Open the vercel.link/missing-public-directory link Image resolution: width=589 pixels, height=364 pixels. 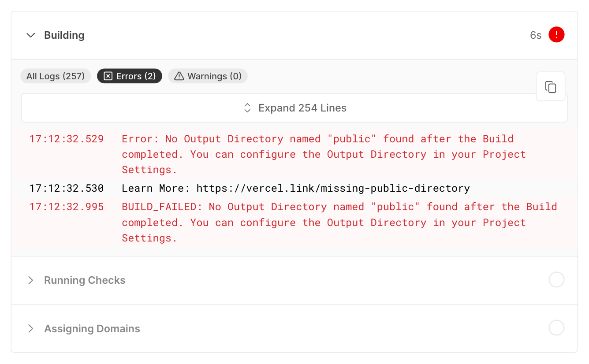[333, 189]
